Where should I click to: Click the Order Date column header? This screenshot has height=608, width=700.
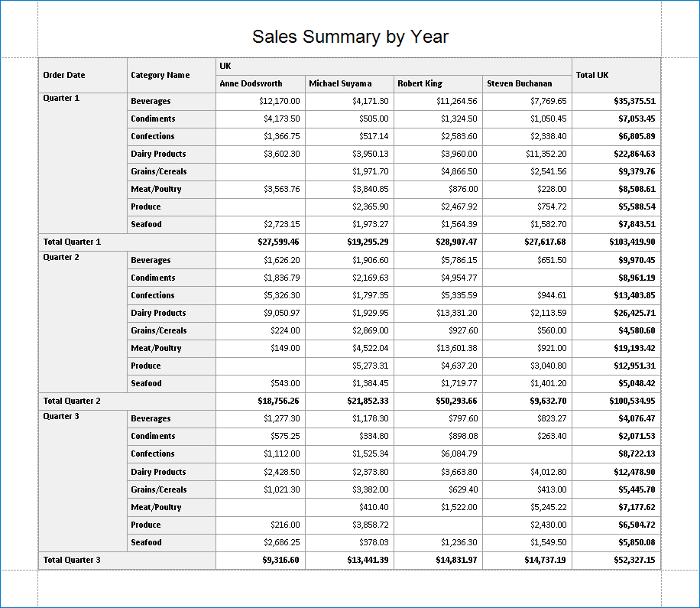point(66,75)
